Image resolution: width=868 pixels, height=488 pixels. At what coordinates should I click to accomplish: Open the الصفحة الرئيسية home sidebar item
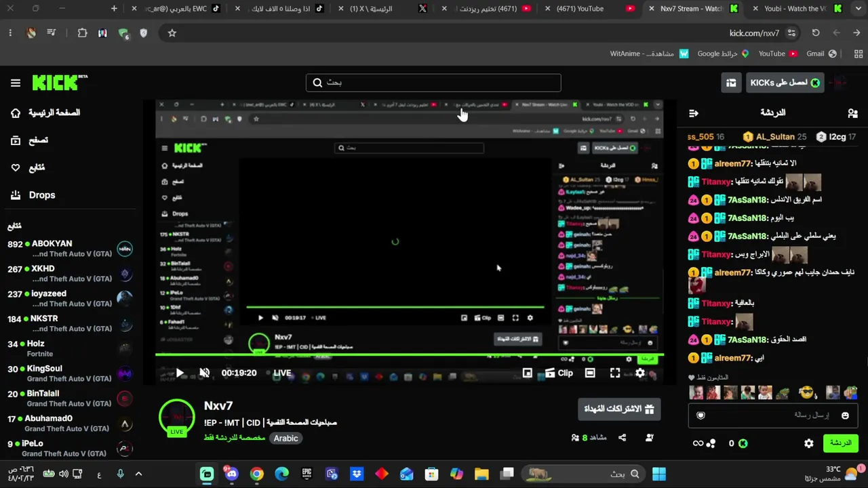(x=45, y=113)
